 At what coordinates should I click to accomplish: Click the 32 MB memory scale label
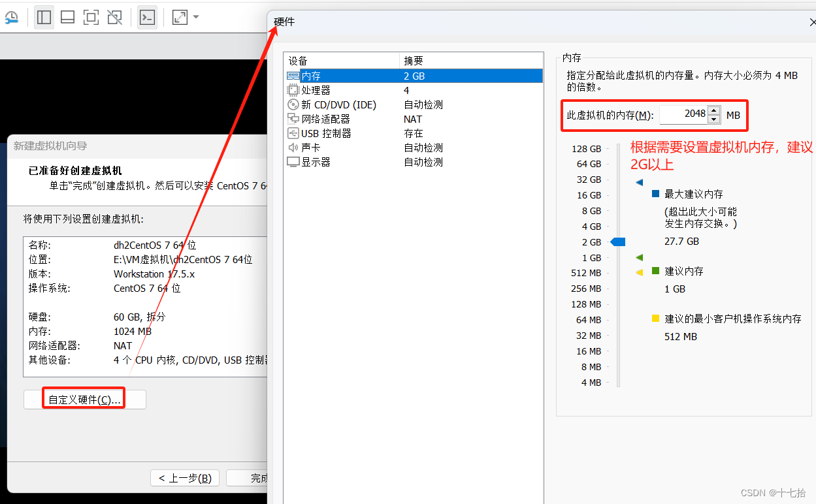coord(589,336)
